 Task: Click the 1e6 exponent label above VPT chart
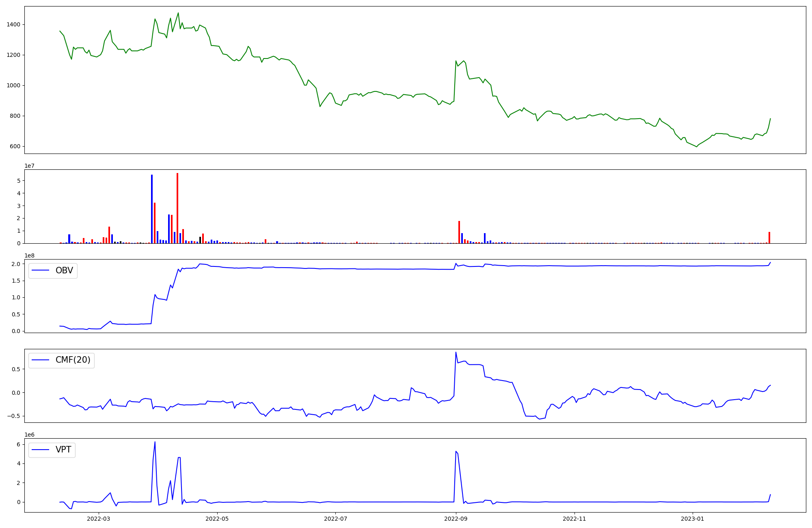30,435
